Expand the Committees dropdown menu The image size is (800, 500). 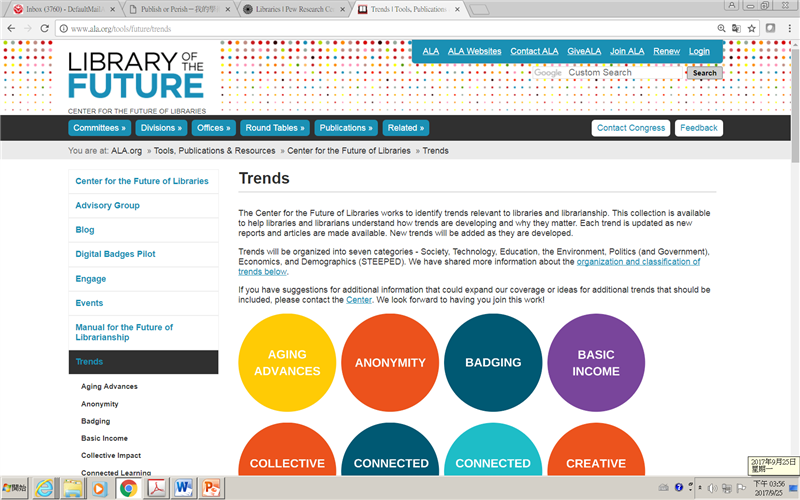coord(100,128)
